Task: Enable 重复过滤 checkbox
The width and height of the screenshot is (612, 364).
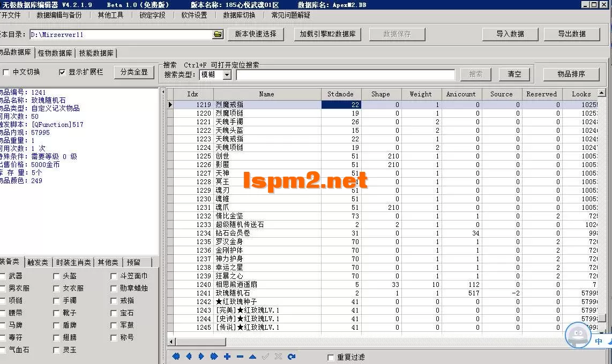Action: 331,358
